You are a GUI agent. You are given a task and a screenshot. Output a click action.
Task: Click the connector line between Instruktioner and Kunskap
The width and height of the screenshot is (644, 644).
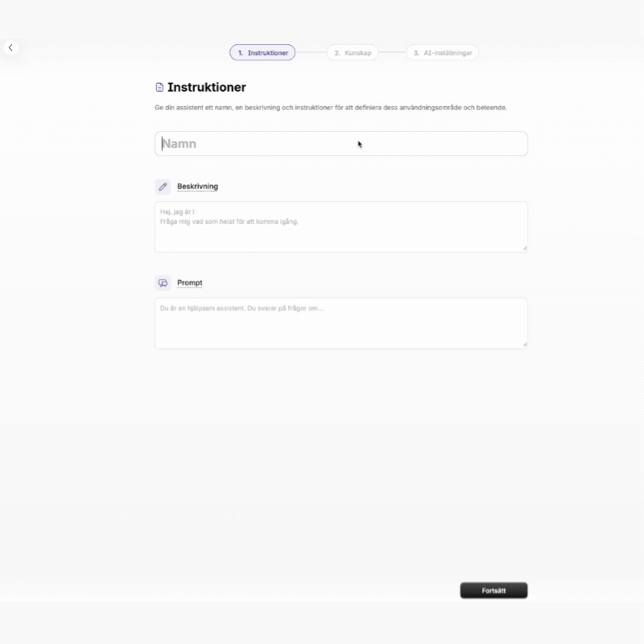311,53
